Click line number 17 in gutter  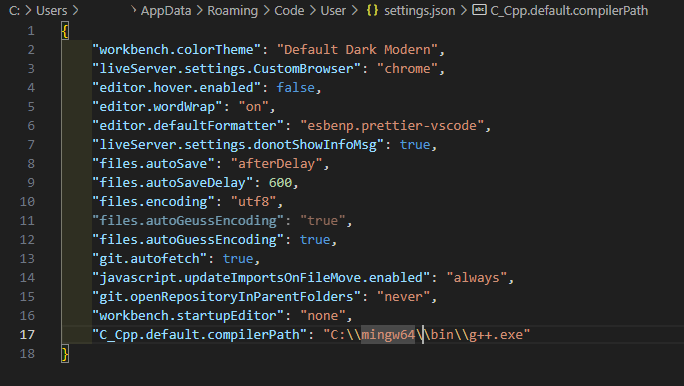click(27, 335)
